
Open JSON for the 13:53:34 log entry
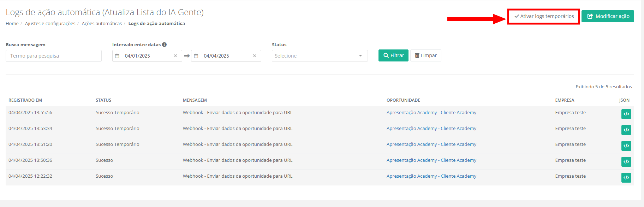tap(626, 130)
